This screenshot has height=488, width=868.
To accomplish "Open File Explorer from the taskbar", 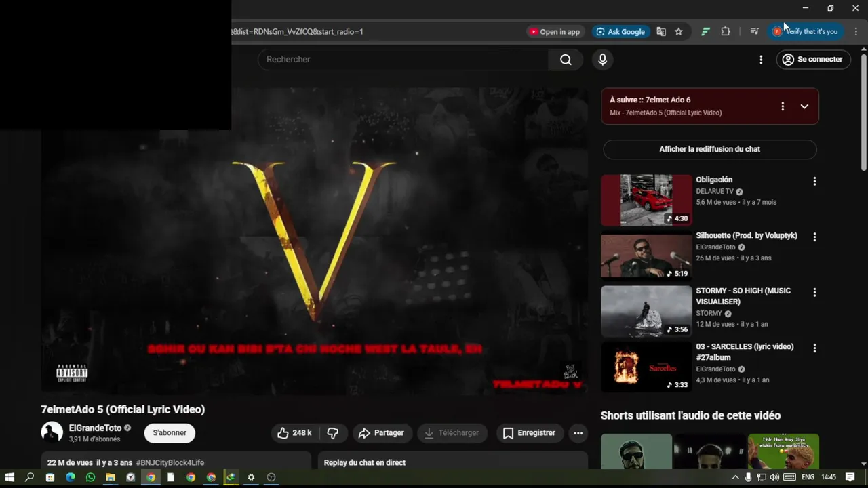I will click(111, 477).
